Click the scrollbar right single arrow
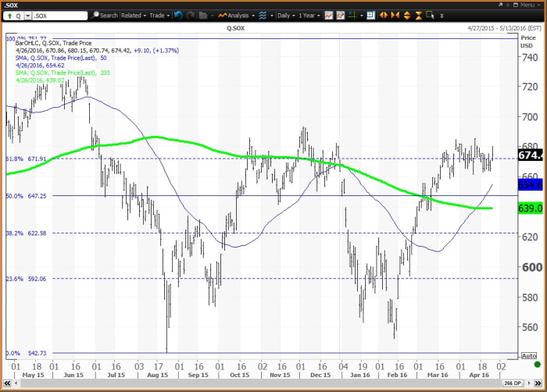The width and height of the screenshot is (547, 392). tap(529, 383)
